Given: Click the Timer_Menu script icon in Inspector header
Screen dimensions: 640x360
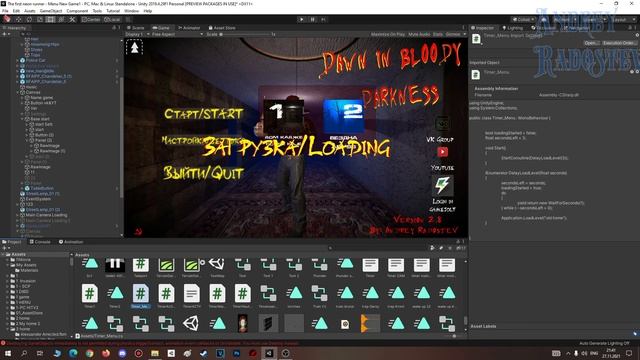Looking at the screenshot, I should click(x=476, y=39).
